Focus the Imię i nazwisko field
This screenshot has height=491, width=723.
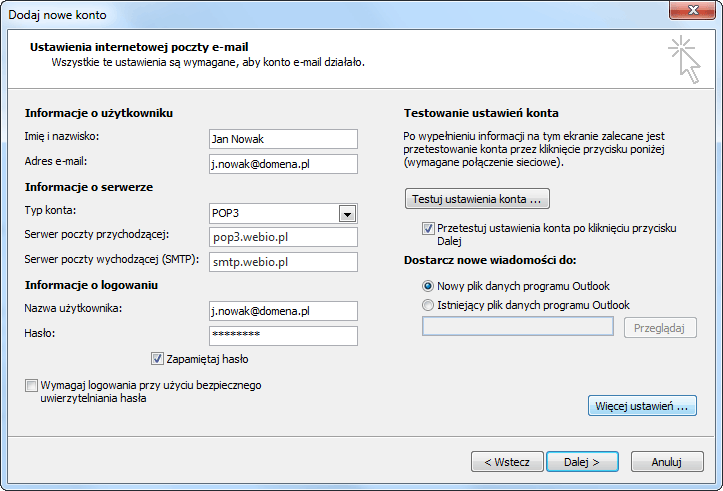coord(283,139)
